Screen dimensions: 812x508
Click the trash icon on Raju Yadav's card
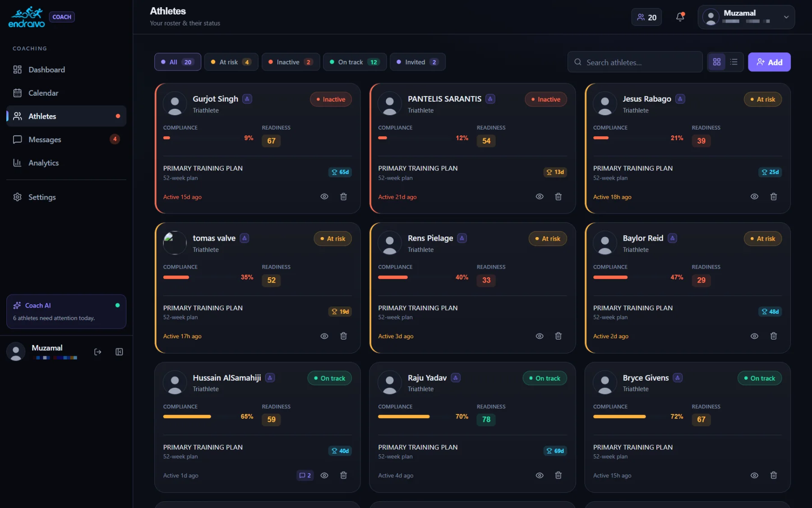[558, 475]
